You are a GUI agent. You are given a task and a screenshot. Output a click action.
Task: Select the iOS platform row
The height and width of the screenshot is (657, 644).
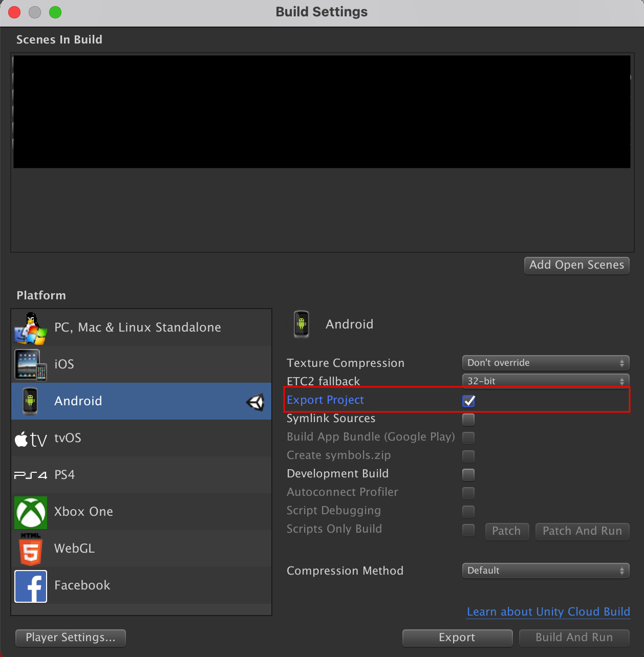(x=141, y=364)
